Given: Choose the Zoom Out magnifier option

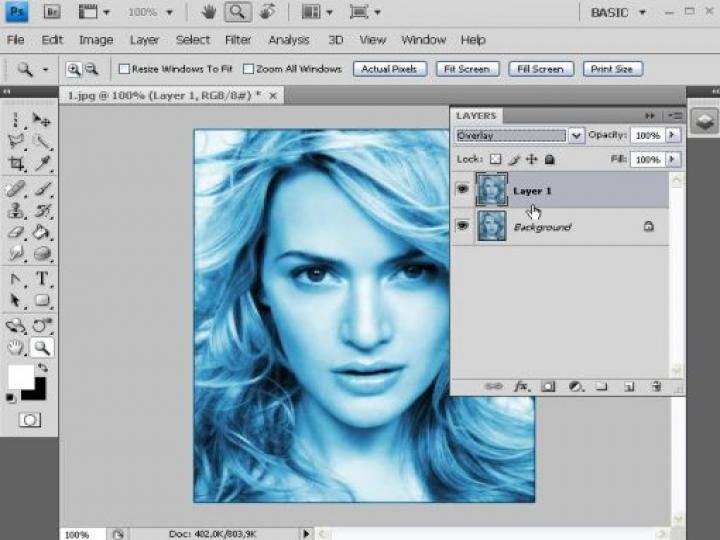Looking at the screenshot, I should coord(92,69).
